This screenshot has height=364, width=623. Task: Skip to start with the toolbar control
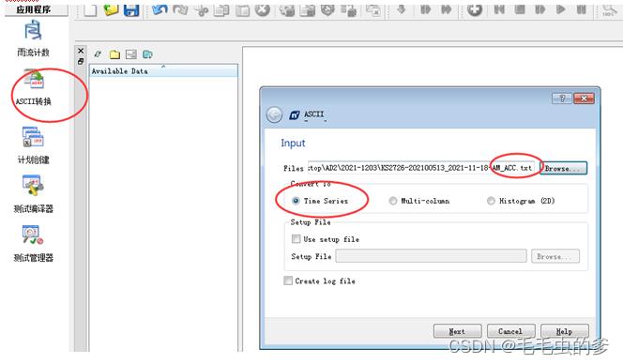tap(499, 9)
